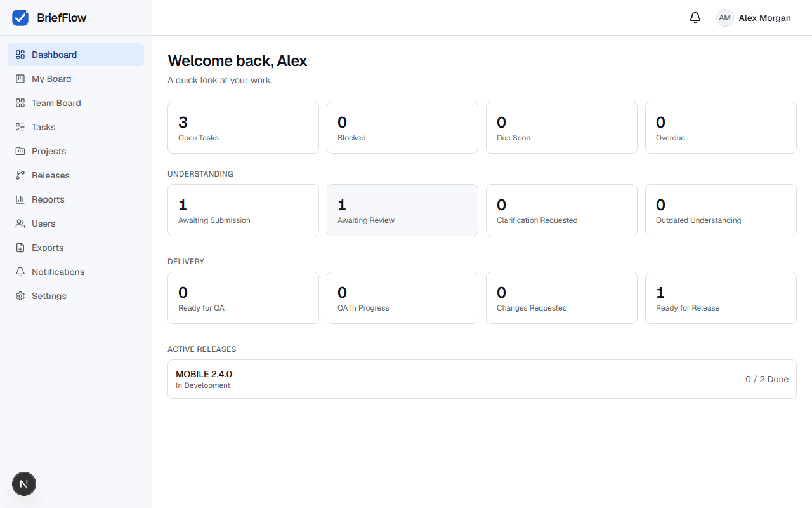The width and height of the screenshot is (812, 508).
Task: Open the Changes Requested card
Action: tap(561, 298)
